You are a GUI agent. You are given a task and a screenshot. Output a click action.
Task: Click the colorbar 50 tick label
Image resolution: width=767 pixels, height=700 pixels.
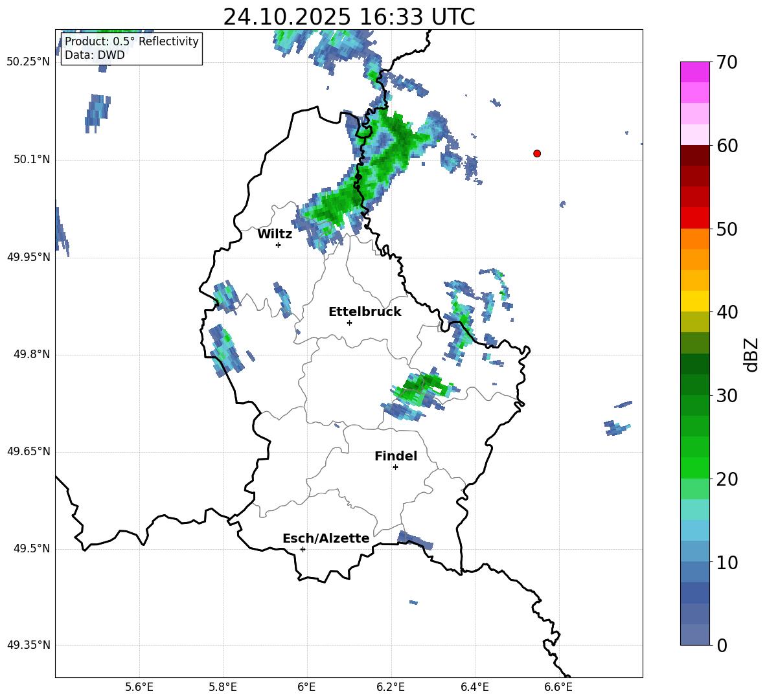pos(727,229)
